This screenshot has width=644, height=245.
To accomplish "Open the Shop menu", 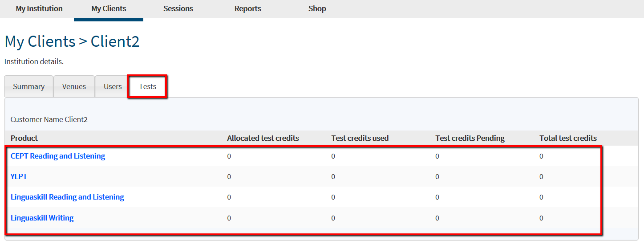I will pos(317,8).
